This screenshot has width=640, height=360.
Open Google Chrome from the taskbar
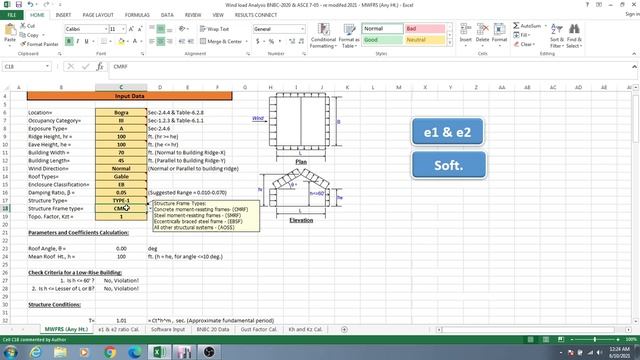pyautogui.click(x=109, y=352)
